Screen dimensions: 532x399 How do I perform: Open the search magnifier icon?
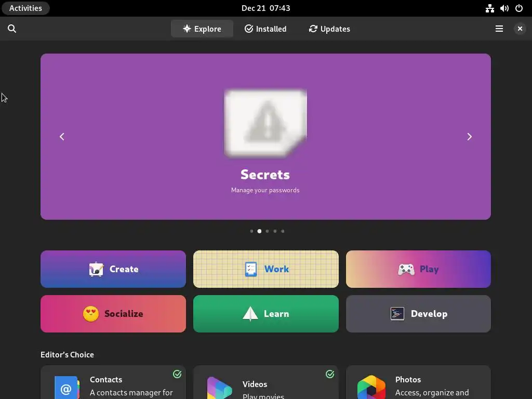coord(12,29)
